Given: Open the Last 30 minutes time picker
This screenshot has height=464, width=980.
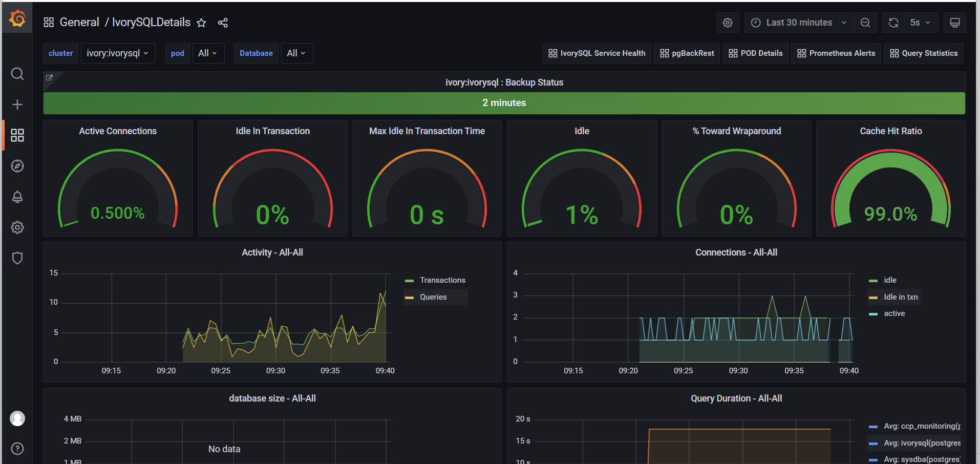Looking at the screenshot, I should click(x=798, y=23).
